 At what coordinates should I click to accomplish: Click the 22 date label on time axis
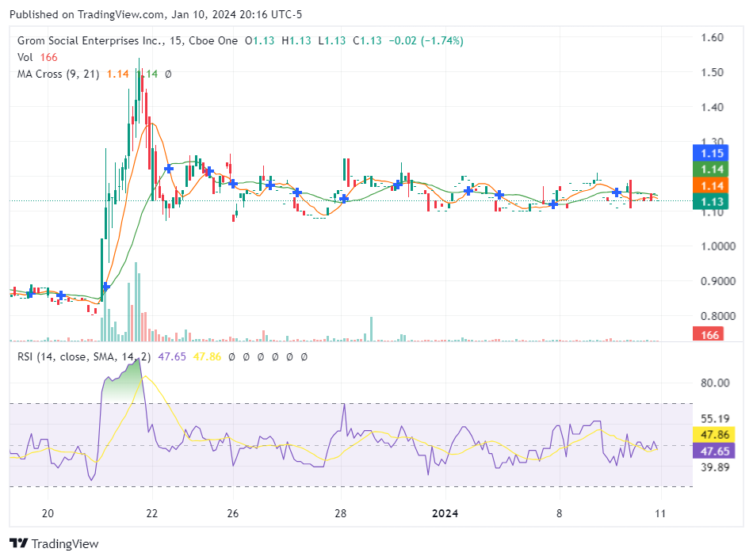click(x=152, y=512)
